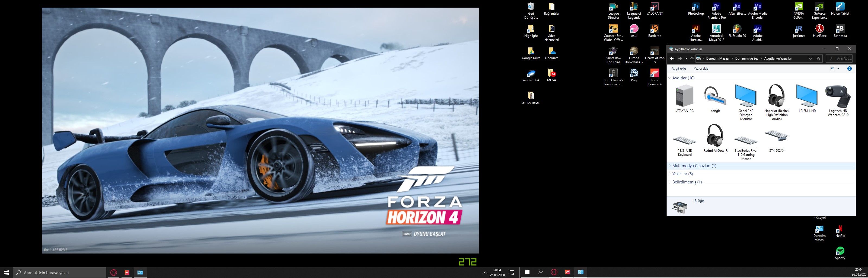This screenshot has height=278, width=868.
Task: Select the Europa Universalis IV shortcut
Action: pos(634,55)
